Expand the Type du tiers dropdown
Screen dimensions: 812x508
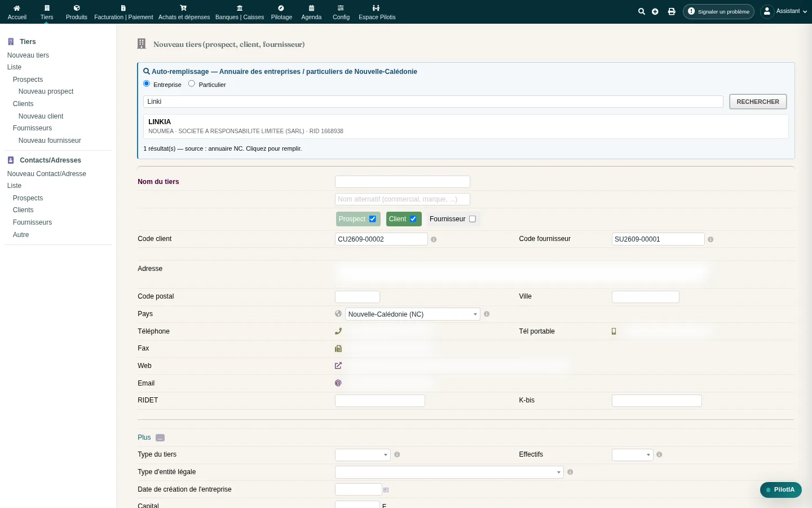coord(363,455)
